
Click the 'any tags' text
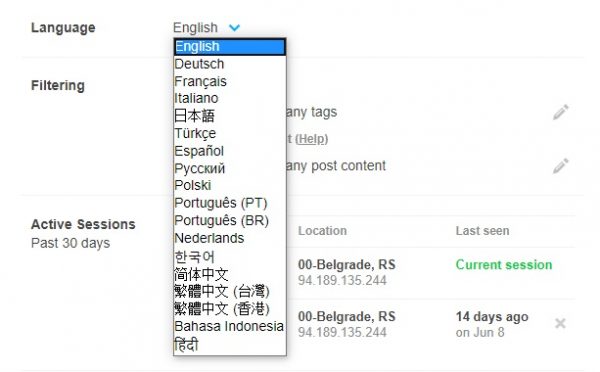coord(311,112)
